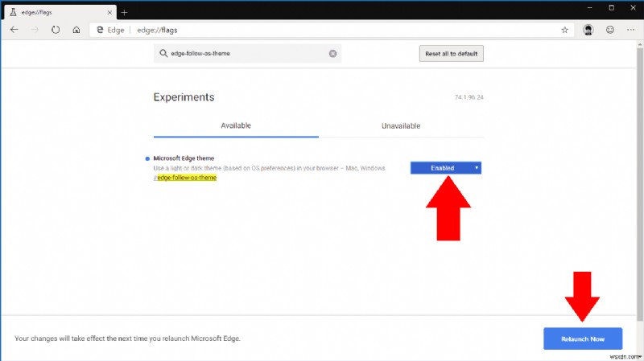The width and height of the screenshot is (644, 361).
Task: Click the search magnifier icon in flags search
Action: [x=163, y=53]
